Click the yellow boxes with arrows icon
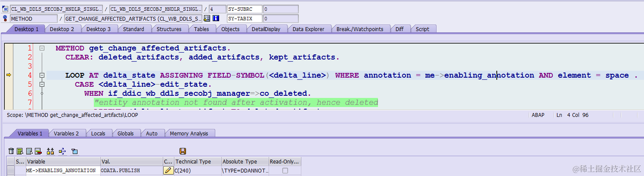The image size is (644, 176). point(50,151)
